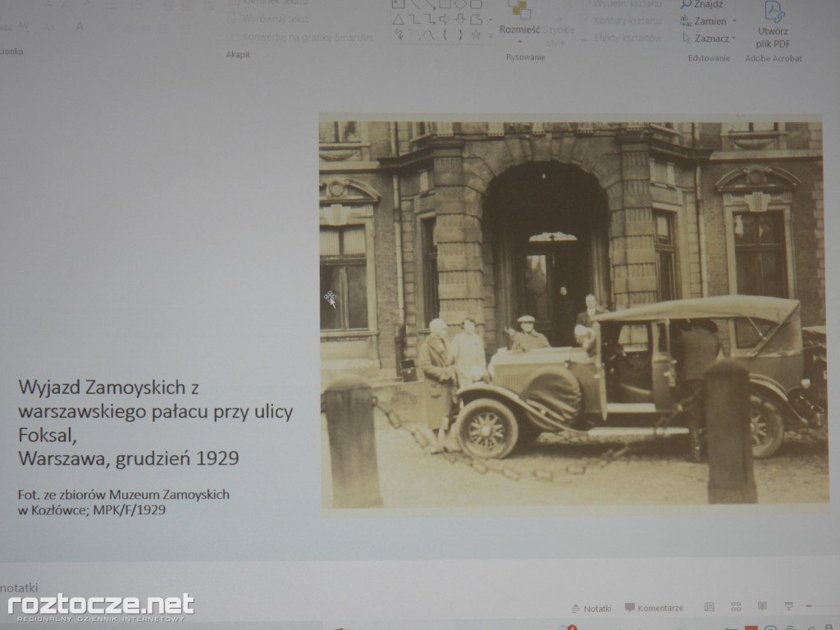Image resolution: width=840 pixels, height=630 pixels.
Task: Switch to Reading view
Action: coord(762,606)
